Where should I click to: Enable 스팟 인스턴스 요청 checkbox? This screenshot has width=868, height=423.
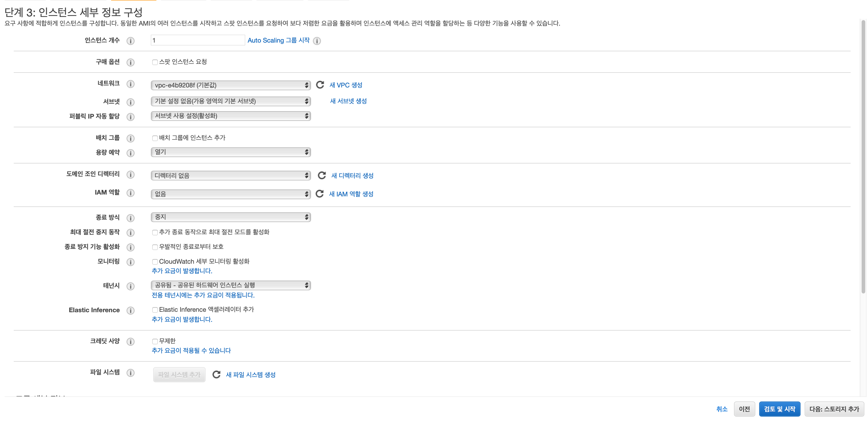click(x=155, y=62)
